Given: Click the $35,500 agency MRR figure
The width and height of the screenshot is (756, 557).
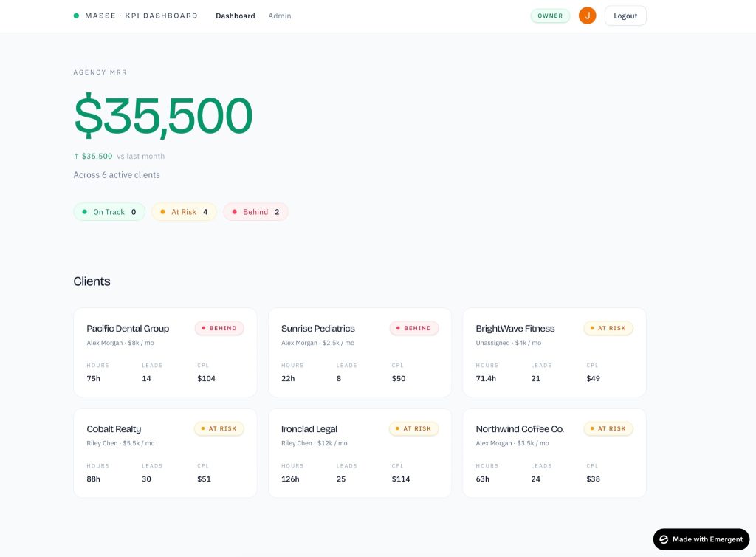Looking at the screenshot, I should coord(163,116).
